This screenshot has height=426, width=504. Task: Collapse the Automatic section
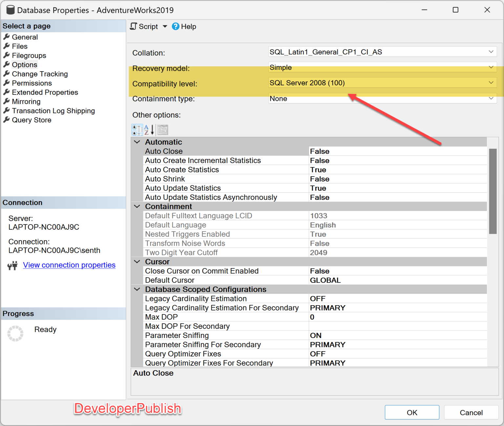pyautogui.click(x=137, y=142)
